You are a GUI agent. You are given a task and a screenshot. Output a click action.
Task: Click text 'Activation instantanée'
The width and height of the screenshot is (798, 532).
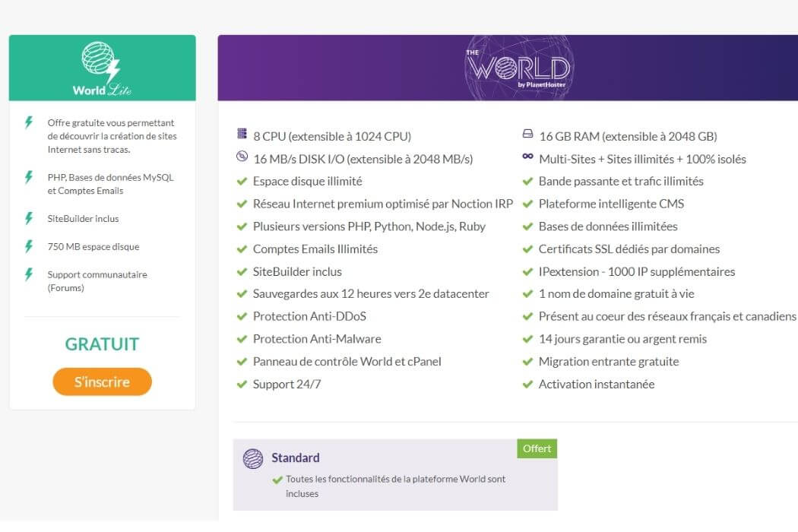[597, 384]
